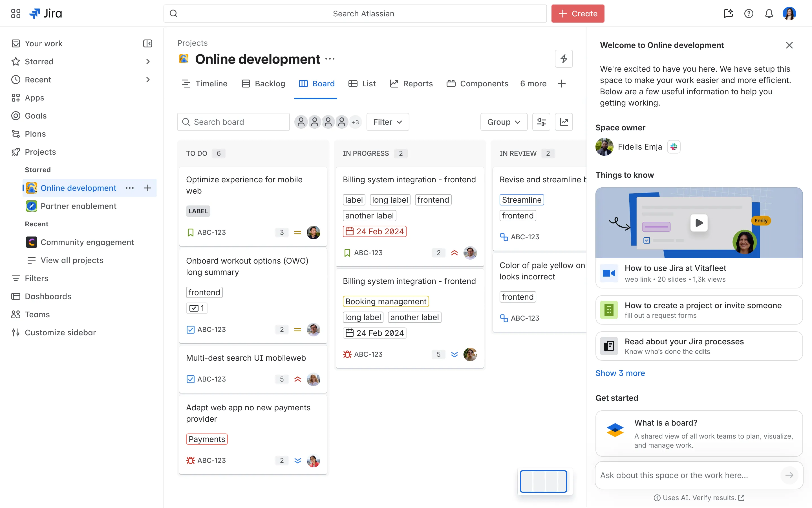Click plus icon next to Online development sidebar

pyautogui.click(x=148, y=188)
